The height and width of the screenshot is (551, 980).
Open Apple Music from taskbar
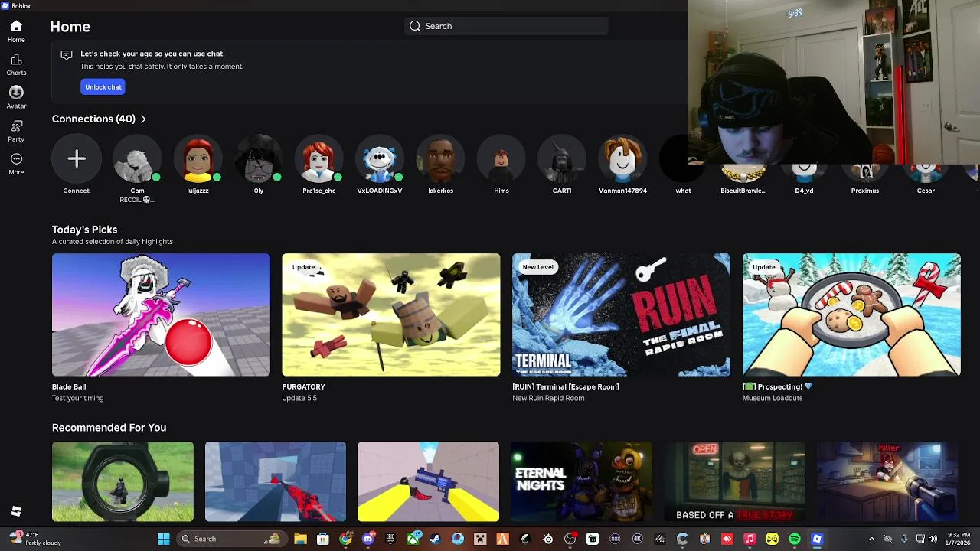click(x=750, y=539)
